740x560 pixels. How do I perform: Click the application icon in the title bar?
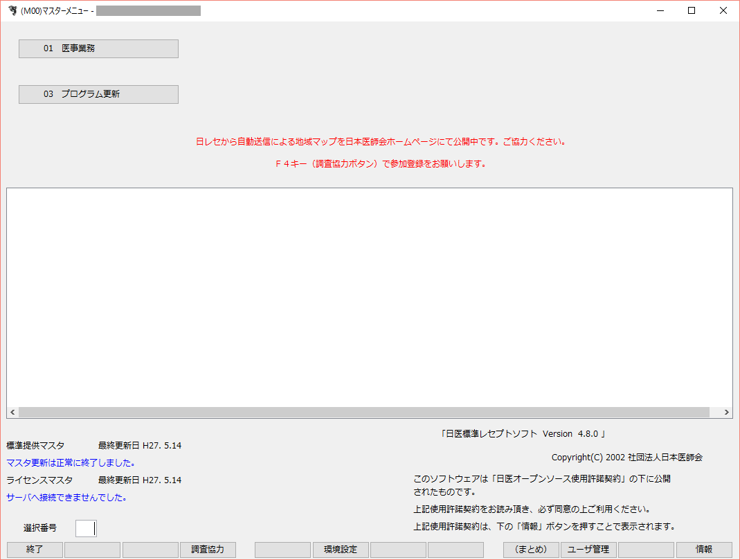tap(12, 10)
